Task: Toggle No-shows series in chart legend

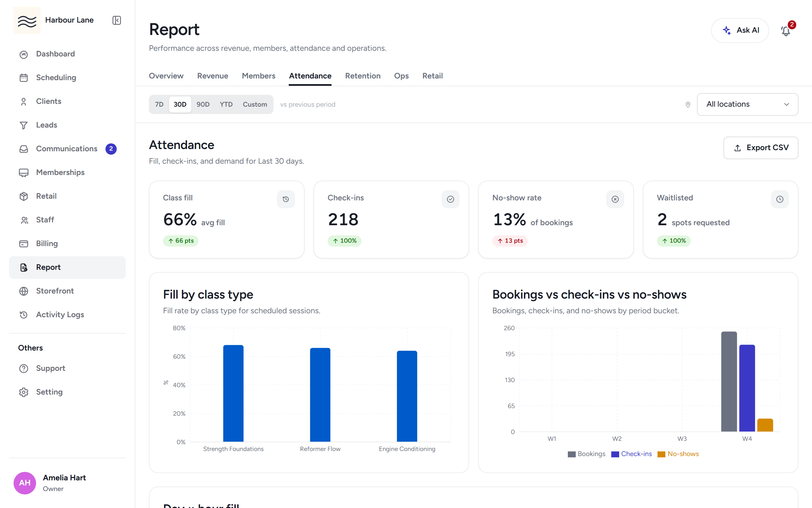Action: point(678,454)
